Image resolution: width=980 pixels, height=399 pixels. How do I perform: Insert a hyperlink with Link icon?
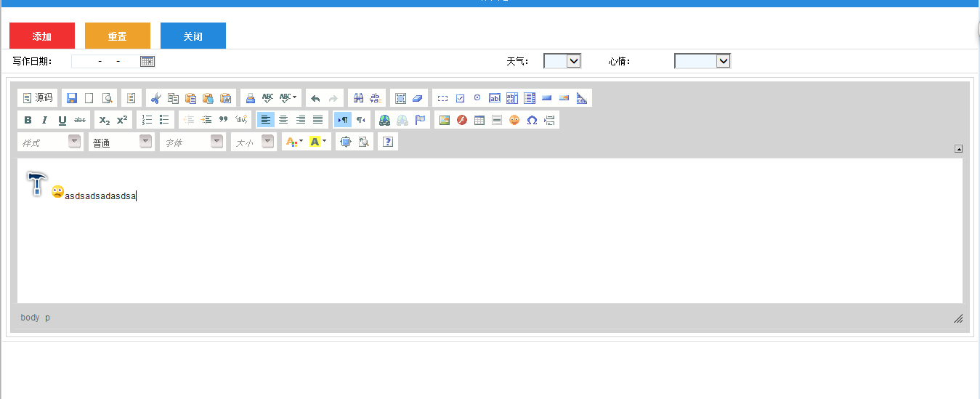385,120
